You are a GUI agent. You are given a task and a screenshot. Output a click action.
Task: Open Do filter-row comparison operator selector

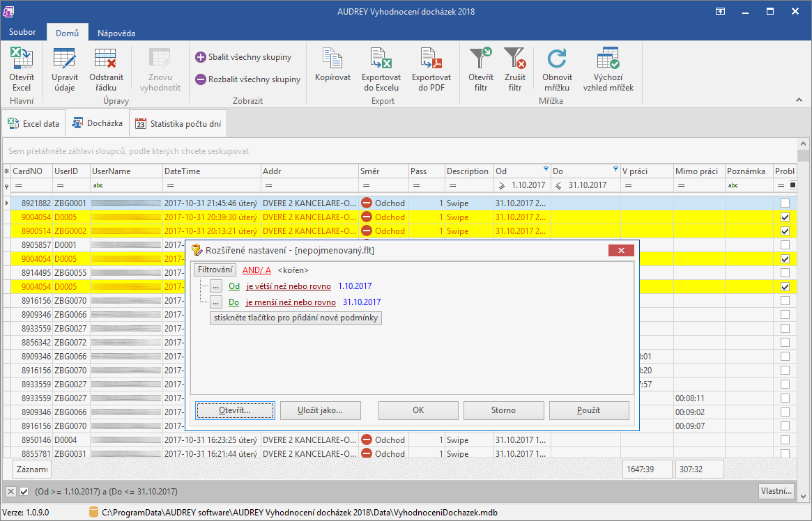(558, 185)
